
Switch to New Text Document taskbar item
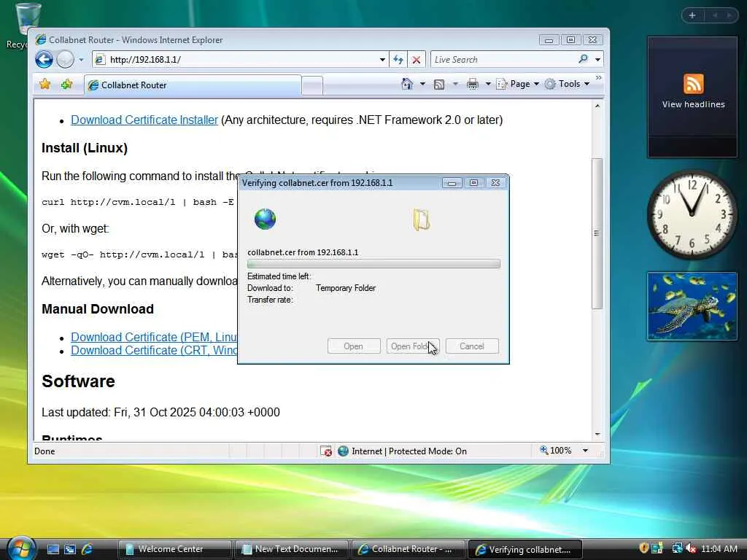[x=292, y=549]
